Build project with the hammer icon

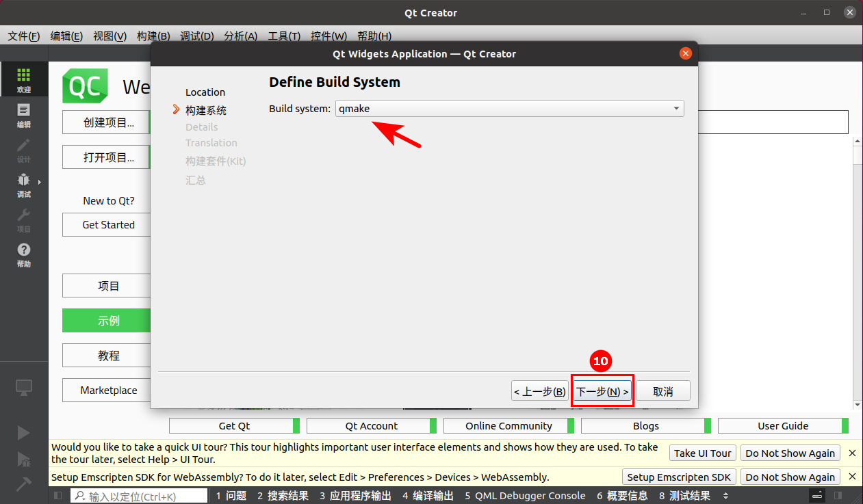pyautogui.click(x=23, y=483)
